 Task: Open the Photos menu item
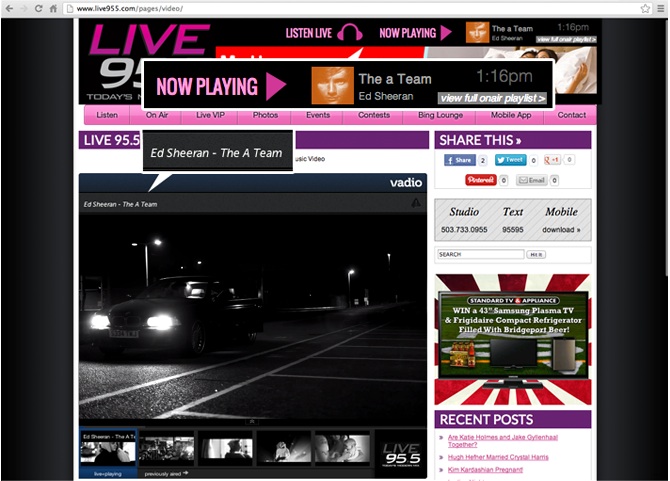(x=265, y=115)
